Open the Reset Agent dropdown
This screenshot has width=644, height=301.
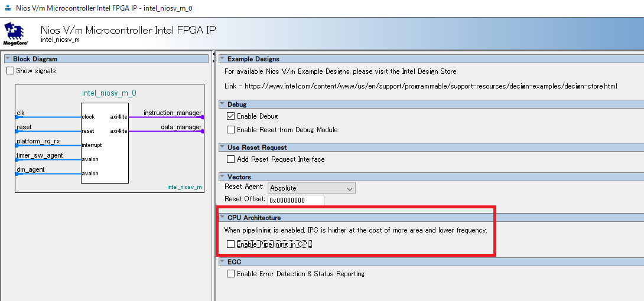(311, 188)
